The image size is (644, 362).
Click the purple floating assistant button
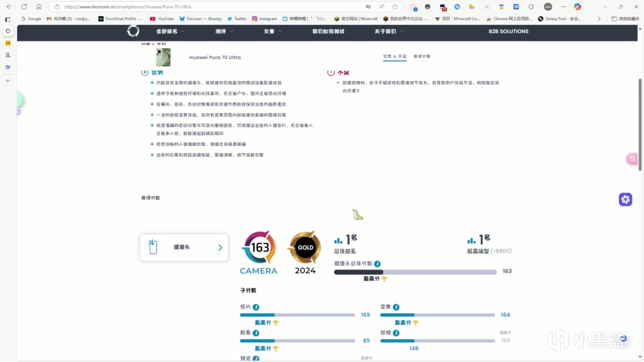click(625, 200)
